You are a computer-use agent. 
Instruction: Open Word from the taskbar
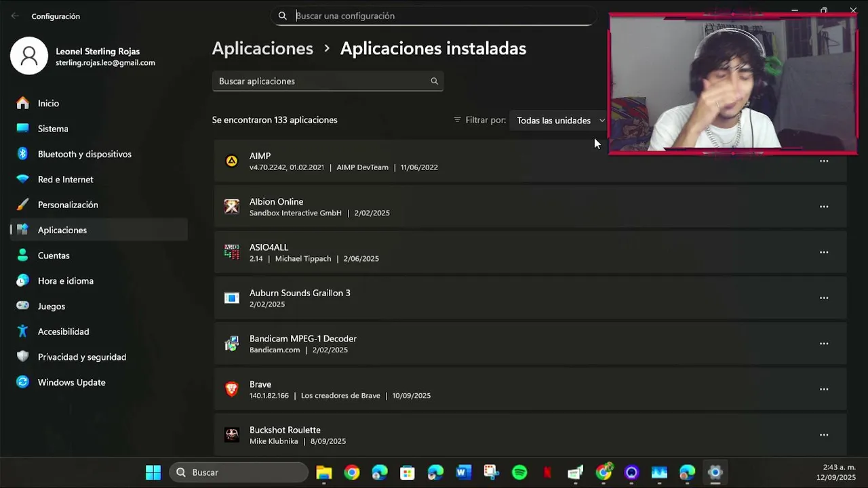[x=464, y=472]
